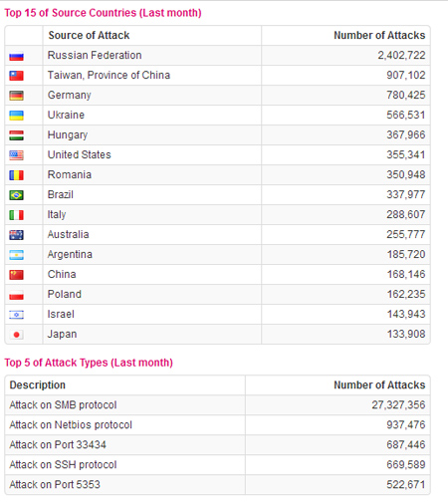
Task: Select the 'Top 5 of Attack Types' heading
Action: point(89,363)
